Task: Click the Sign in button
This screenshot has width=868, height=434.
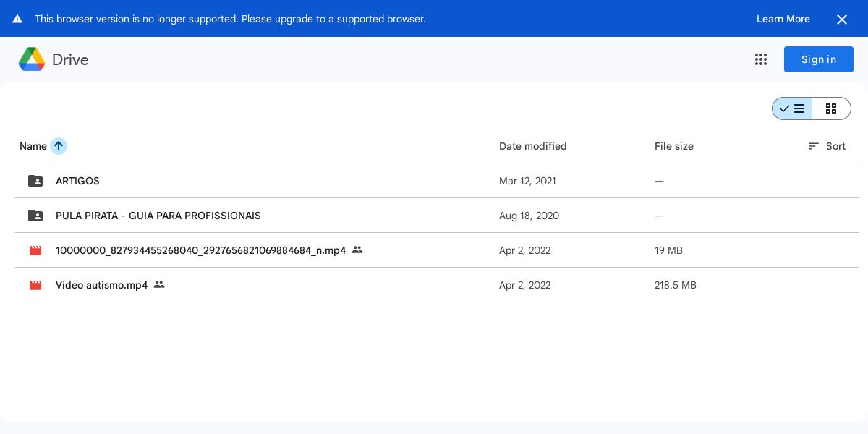Action: pyautogui.click(x=818, y=59)
